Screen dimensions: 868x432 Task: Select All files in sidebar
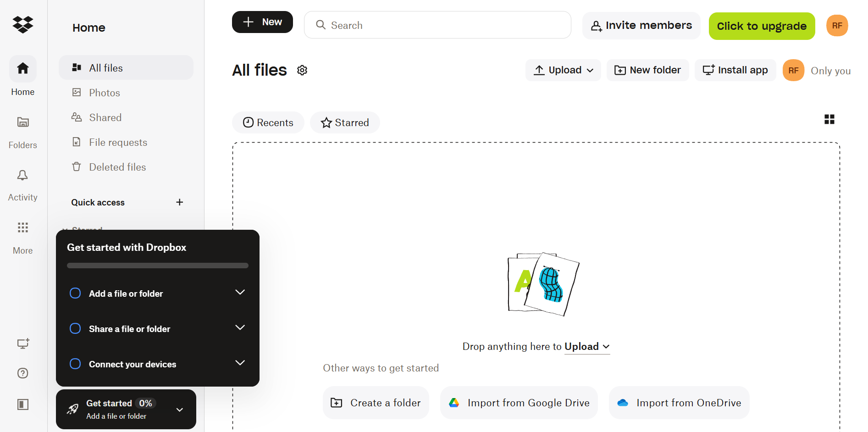126,68
